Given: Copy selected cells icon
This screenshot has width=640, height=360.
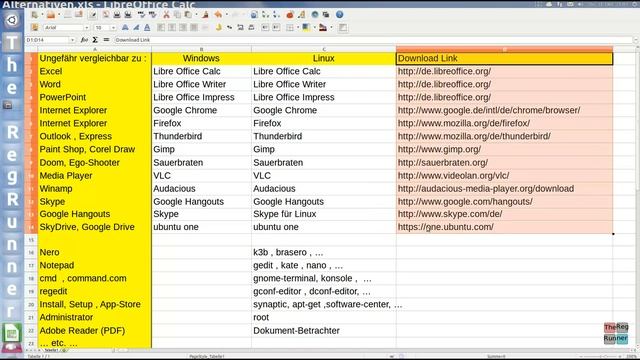Looking at the screenshot, I should tap(177, 15).
